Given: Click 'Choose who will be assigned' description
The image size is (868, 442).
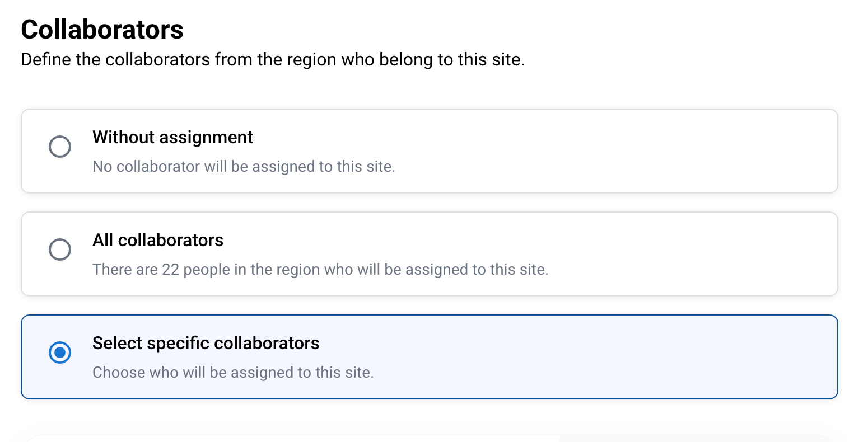Looking at the screenshot, I should (x=233, y=373).
